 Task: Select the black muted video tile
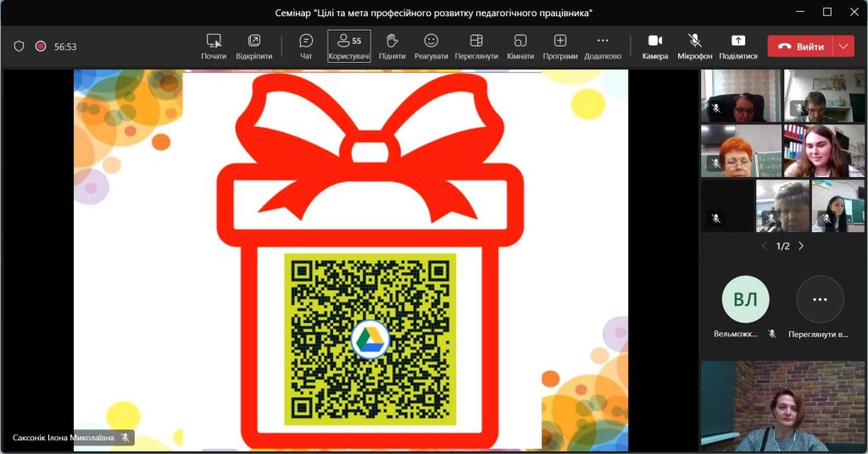727,206
